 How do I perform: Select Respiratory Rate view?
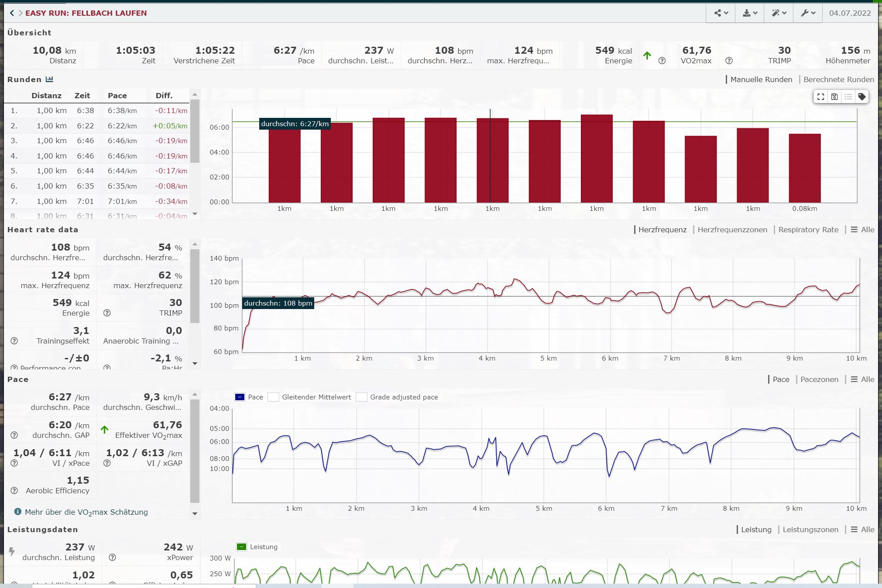click(808, 230)
